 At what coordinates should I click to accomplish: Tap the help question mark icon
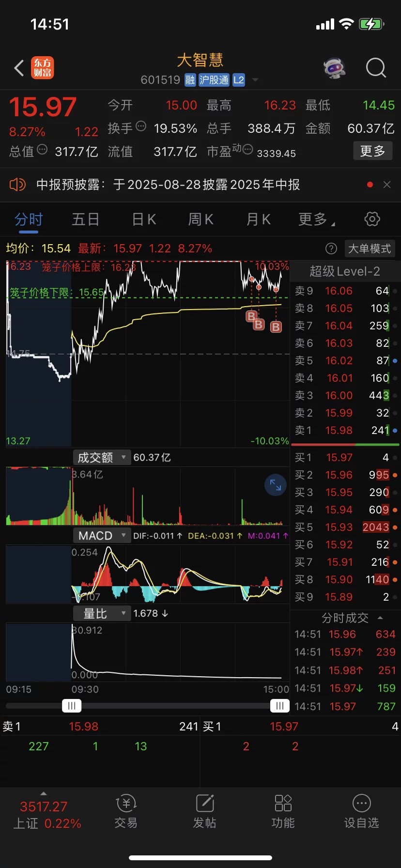click(331, 248)
